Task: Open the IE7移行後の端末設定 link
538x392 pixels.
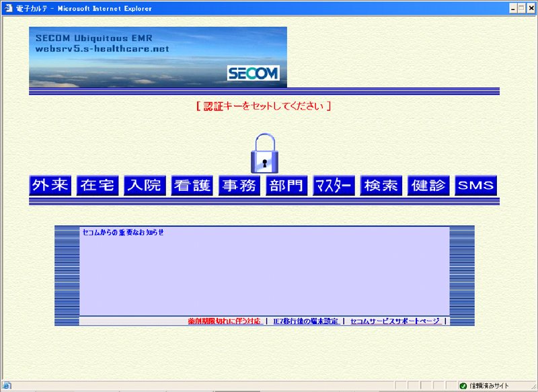Action: pyautogui.click(x=305, y=321)
